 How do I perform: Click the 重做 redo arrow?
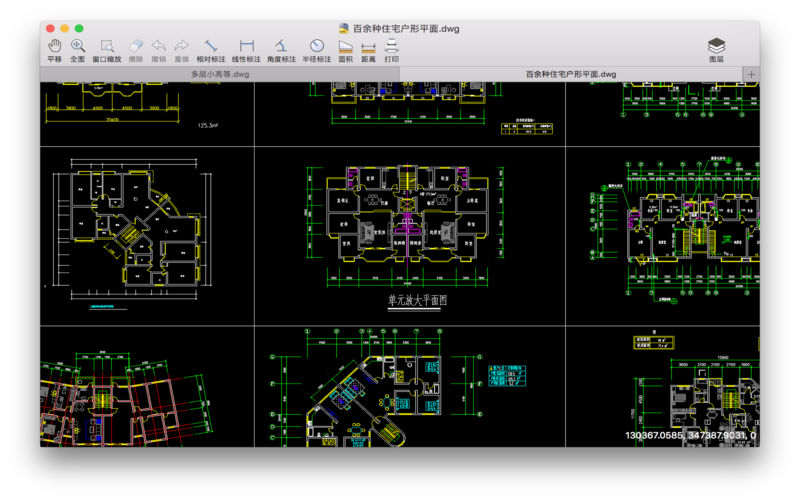pyautogui.click(x=182, y=51)
